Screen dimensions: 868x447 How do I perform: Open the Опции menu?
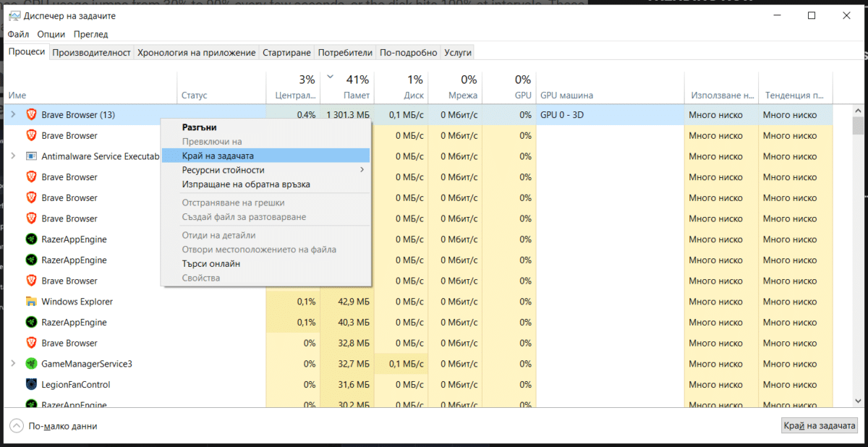51,34
